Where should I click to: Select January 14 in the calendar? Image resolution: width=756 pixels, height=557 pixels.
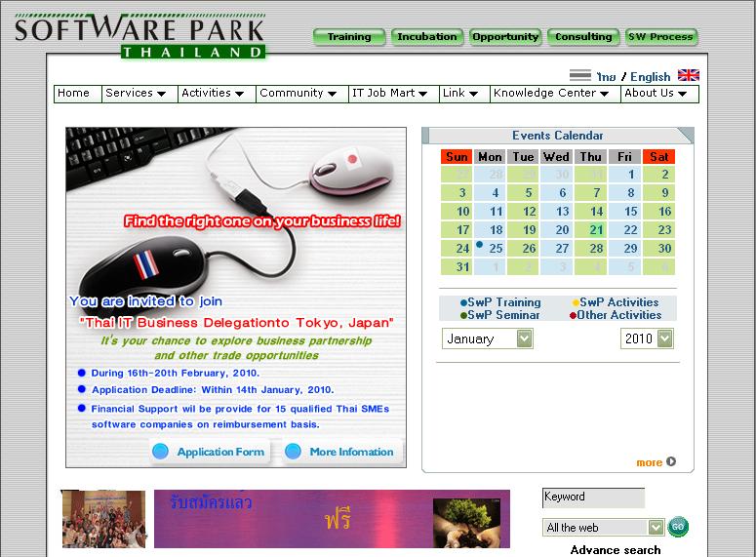pyautogui.click(x=589, y=212)
